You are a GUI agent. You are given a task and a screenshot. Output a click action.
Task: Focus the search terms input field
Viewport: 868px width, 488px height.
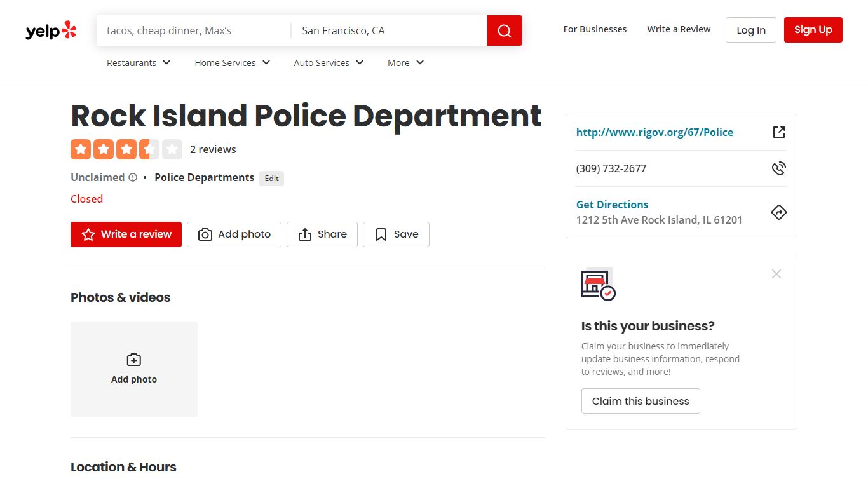click(194, 30)
